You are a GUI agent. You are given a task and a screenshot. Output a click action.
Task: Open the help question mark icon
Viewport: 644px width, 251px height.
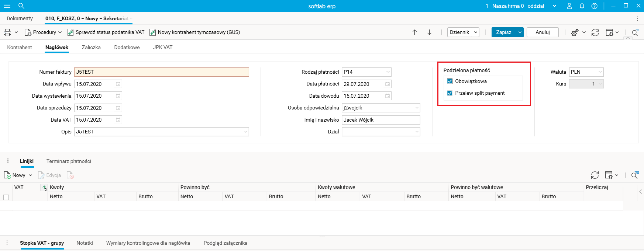pos(595,6)
